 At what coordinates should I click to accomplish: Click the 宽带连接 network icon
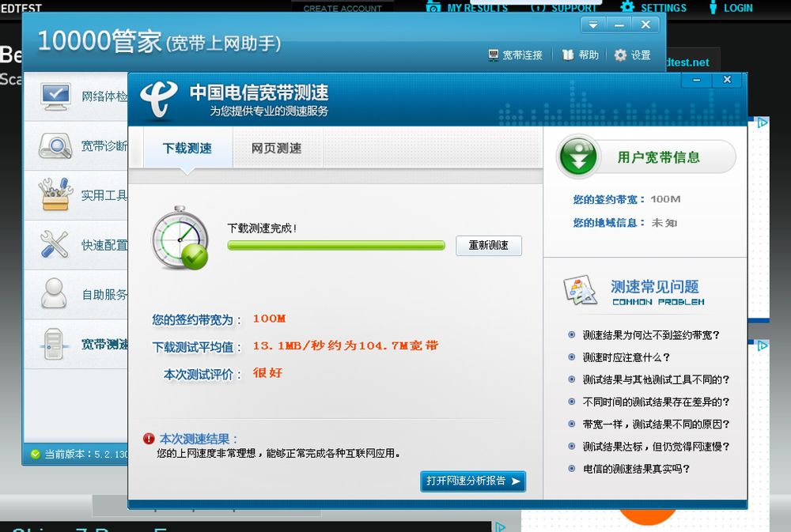(494, 55)
